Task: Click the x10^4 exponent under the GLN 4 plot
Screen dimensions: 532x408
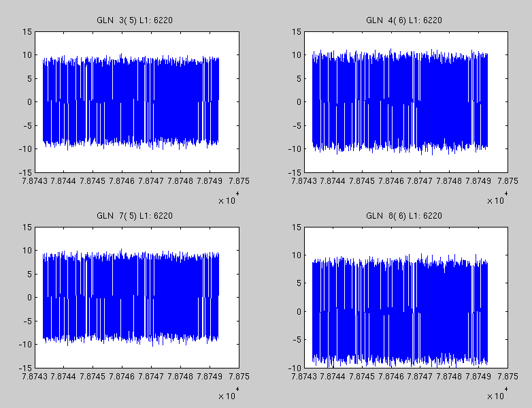Action: pos(497,200)
